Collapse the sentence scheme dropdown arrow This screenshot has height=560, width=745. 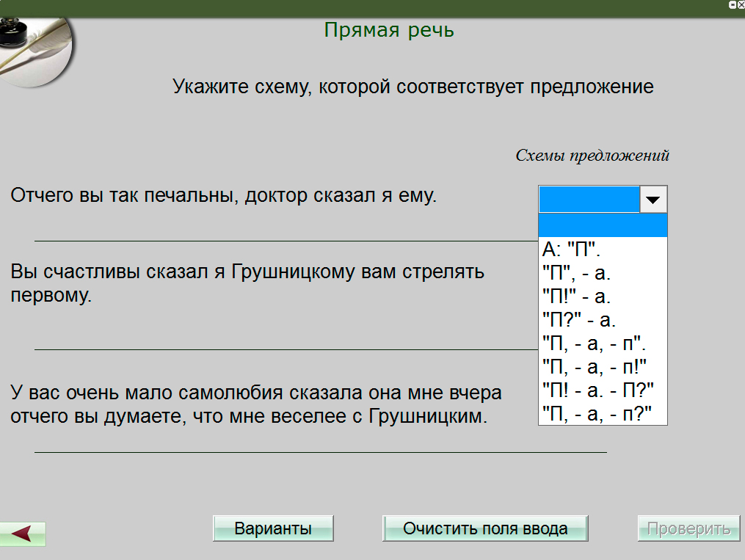tap(653, 199)
